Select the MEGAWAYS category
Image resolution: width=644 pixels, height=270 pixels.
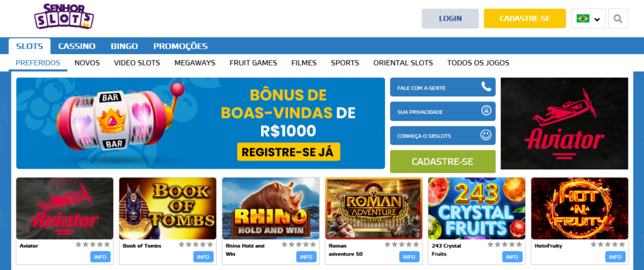(x=195, y=63)
